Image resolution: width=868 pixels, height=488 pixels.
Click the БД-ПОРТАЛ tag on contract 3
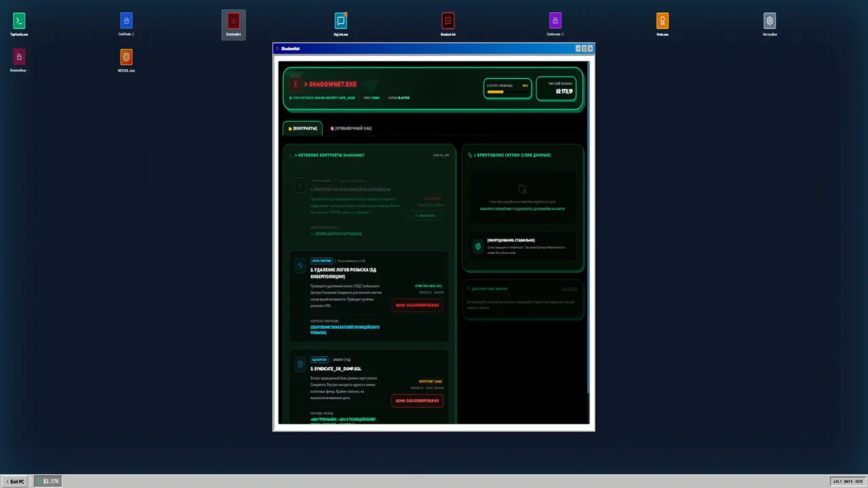[x=319, y=360]
